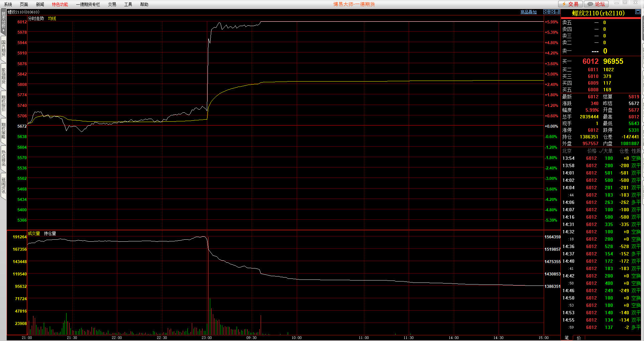This screenshot has width=644, height=341.
Task: Select the 期权策略 sidebar tab
Action: pos(3,131)
